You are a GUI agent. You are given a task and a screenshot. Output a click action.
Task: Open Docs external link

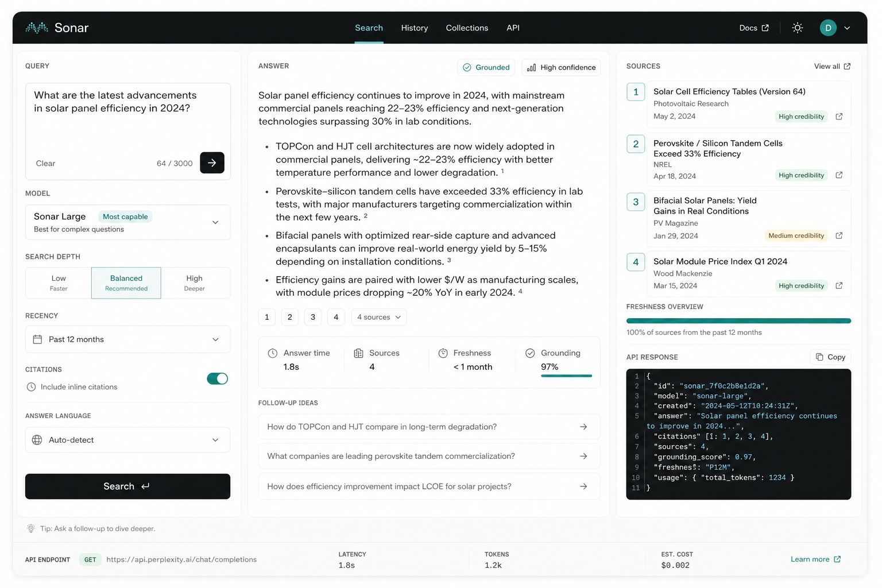coord(754,28)
